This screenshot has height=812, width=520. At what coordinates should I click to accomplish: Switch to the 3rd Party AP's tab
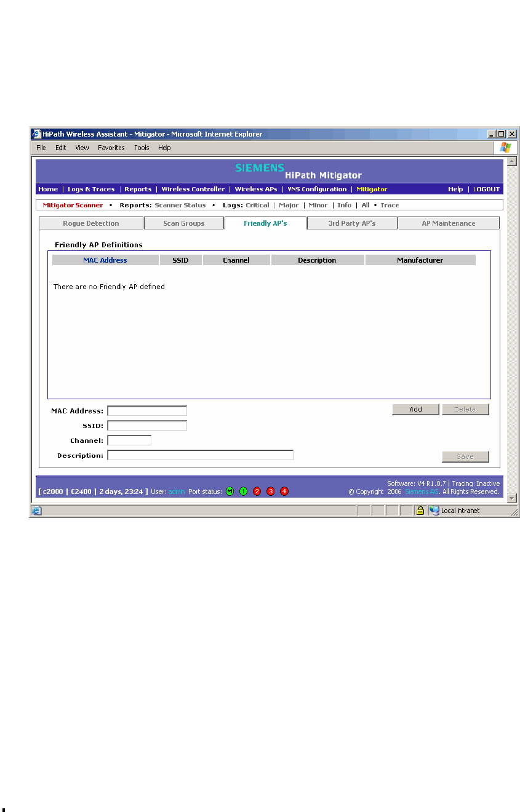(x=352, y=223)
